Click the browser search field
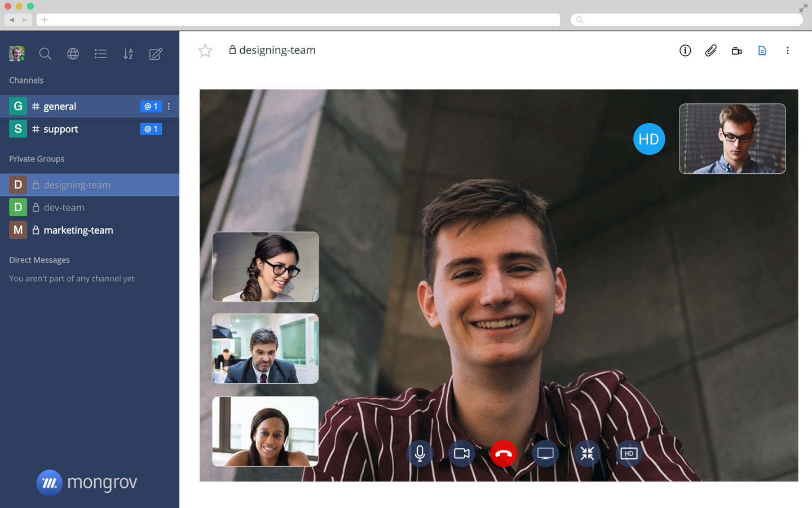Screen dimensions: 812x508 (687, 20)
